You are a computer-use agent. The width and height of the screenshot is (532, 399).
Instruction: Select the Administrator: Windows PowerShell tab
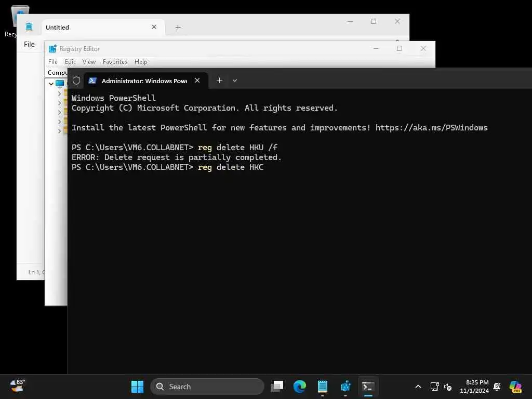[x=146, y=81]
